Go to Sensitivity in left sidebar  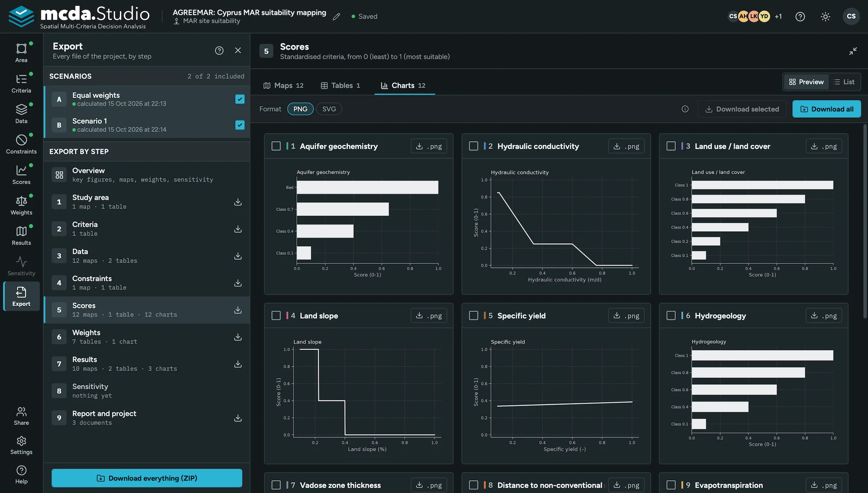(x=21, y=266)
